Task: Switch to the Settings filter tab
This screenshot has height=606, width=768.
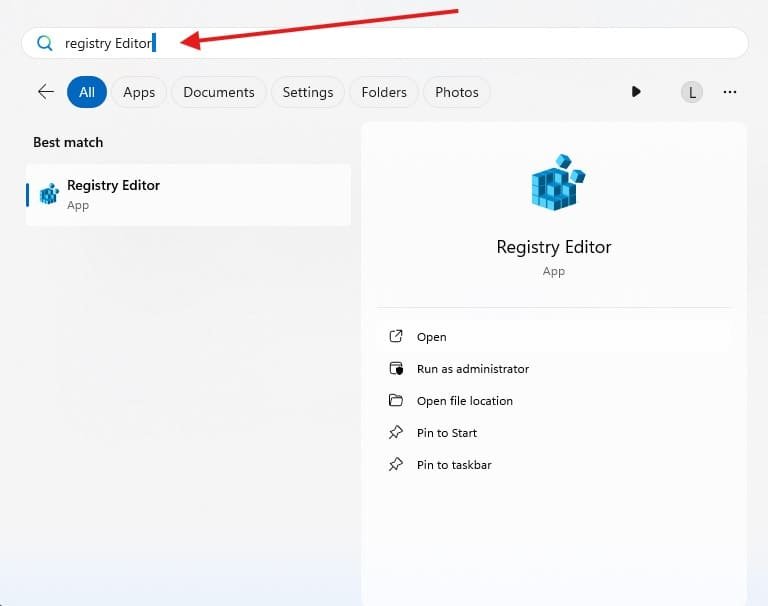Action: pyautogui.click(x=308, y=92)
